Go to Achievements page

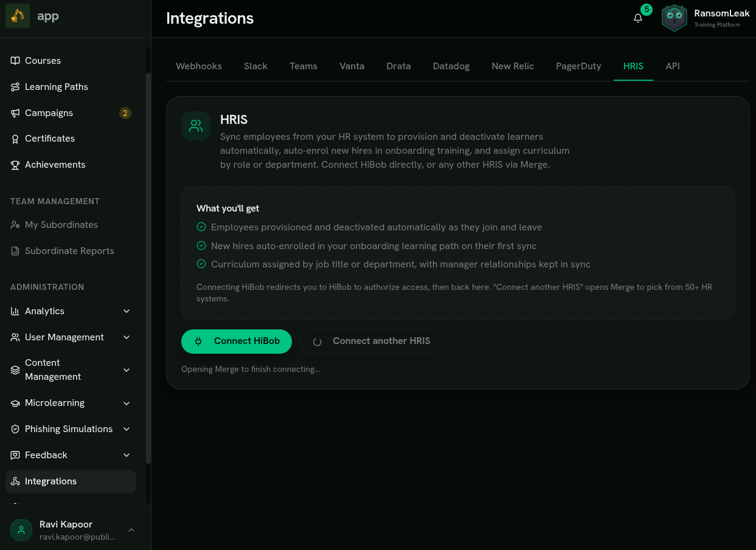71,165
